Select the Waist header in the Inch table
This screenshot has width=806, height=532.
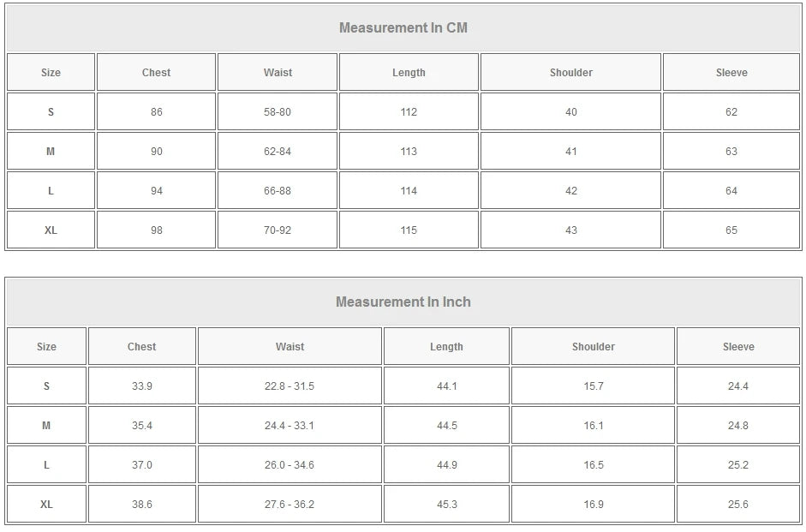(x=290, y=347)
